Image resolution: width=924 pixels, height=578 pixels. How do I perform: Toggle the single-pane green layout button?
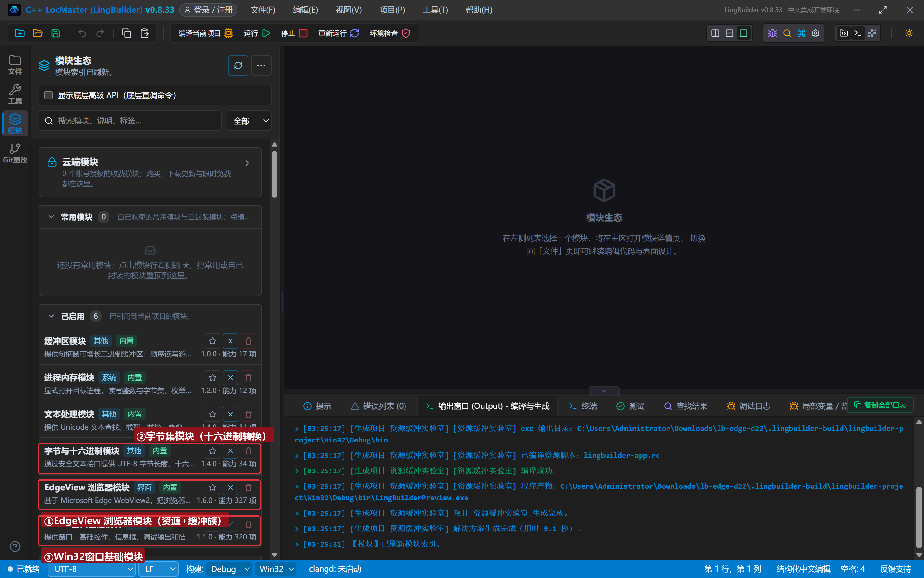pos(743,33)
